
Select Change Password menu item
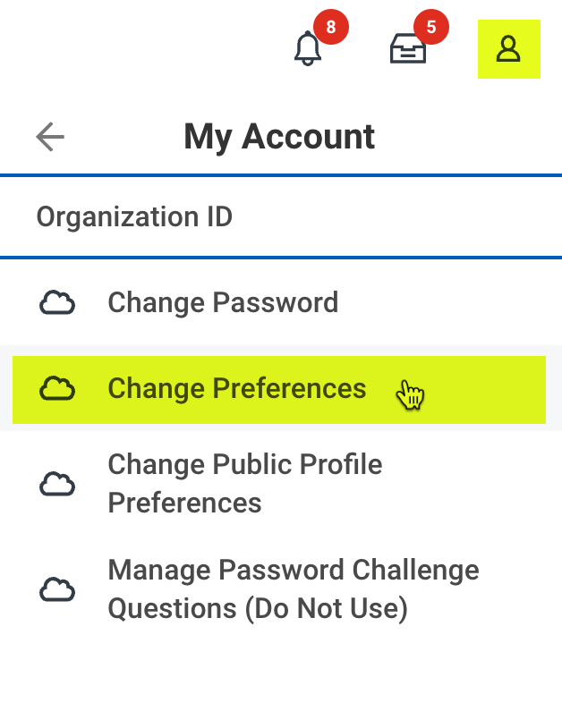pos(223,303)
